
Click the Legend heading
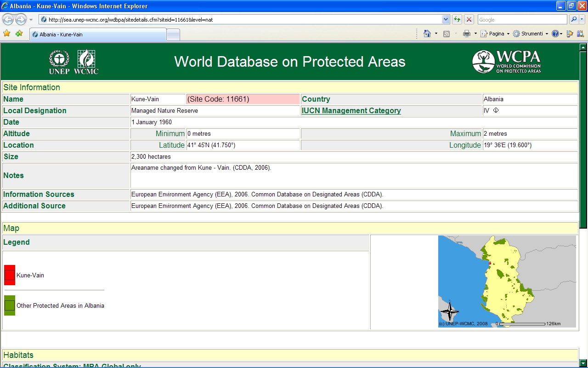pos(17,242)
